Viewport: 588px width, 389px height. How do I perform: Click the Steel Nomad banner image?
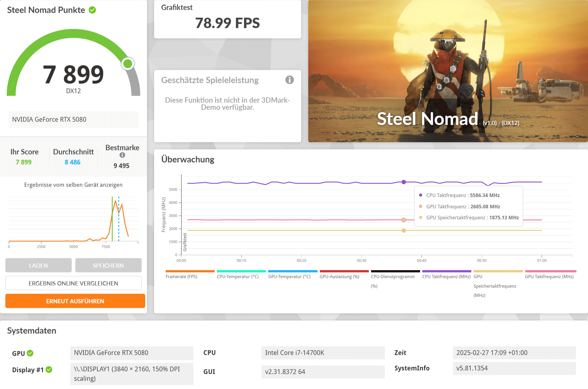[448, 71]
